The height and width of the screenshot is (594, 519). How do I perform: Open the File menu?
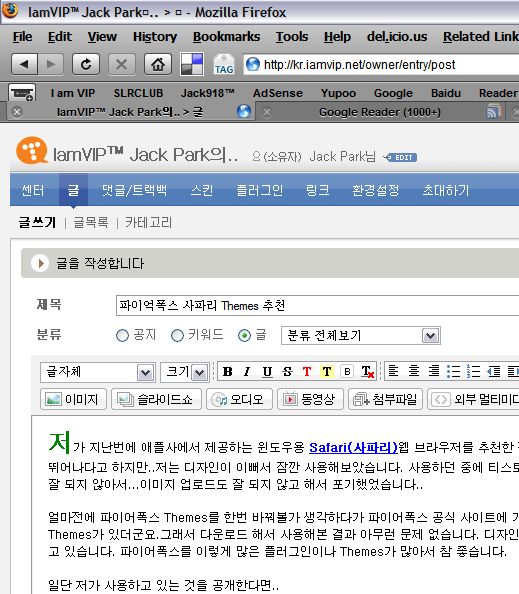point(22,37)
